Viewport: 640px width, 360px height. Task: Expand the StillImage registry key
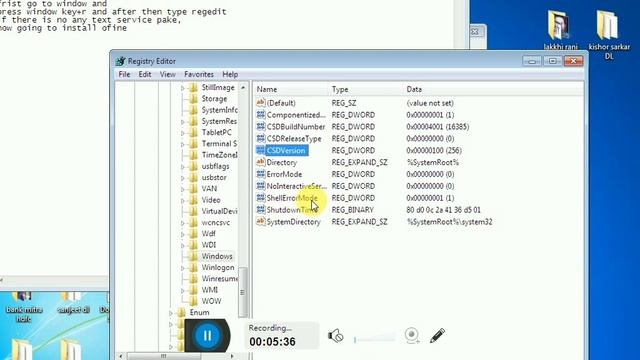tap(183, 88)
